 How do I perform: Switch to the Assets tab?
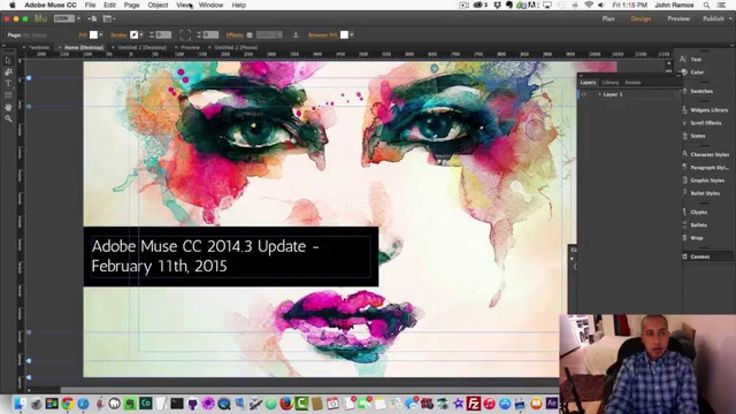point(633,83)
